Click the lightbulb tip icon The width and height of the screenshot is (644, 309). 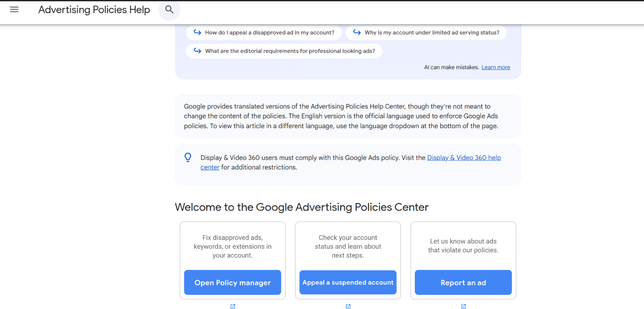pyautogui.click(x=188, y=157)
